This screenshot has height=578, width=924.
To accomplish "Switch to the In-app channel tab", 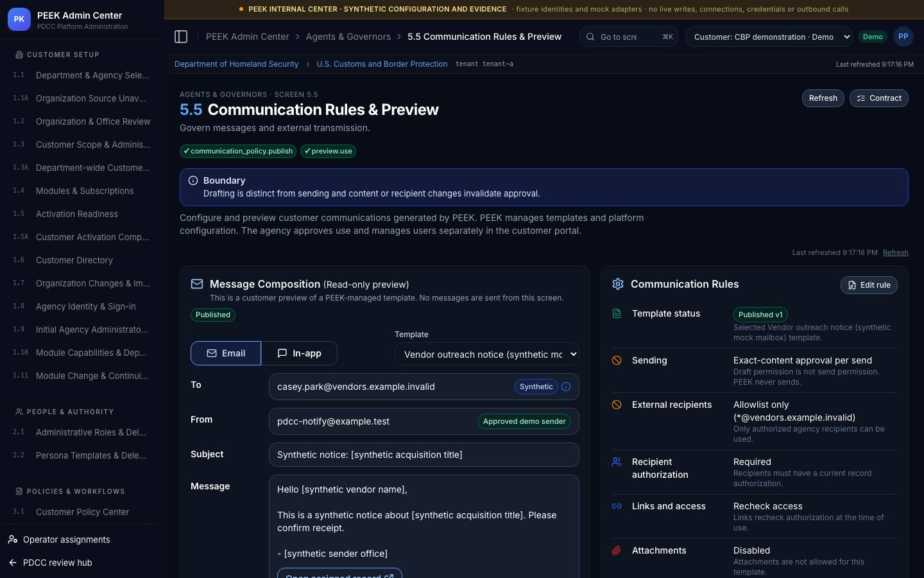I will tap(299, 353).
